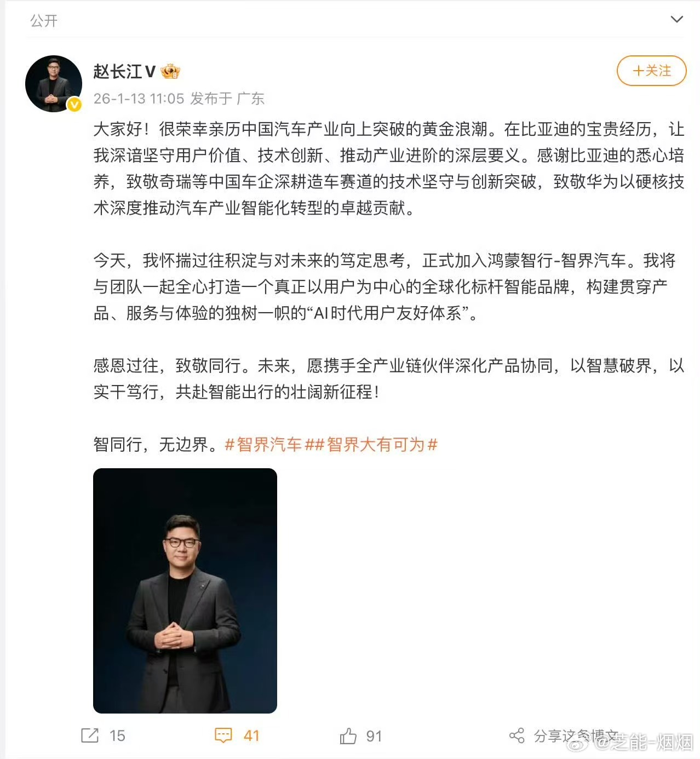Open 赵长江 profile avatar
The height and width of the screenshot is (759, 700).
[54, 84]
